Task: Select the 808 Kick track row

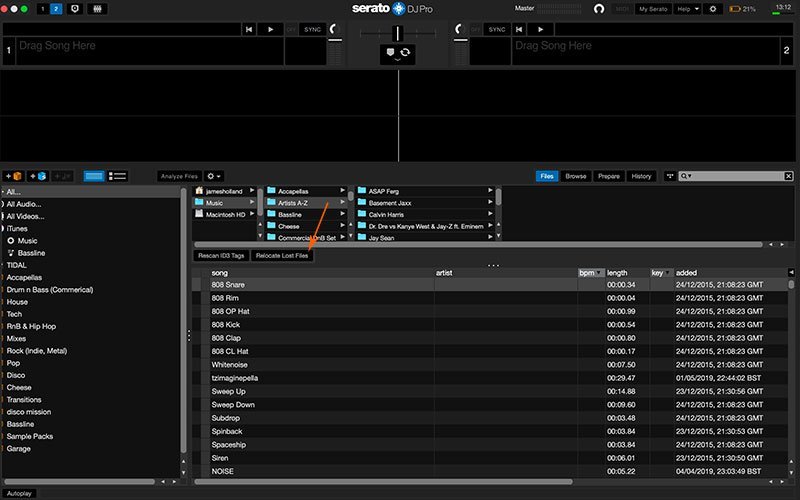Action: tap(490, 324)
